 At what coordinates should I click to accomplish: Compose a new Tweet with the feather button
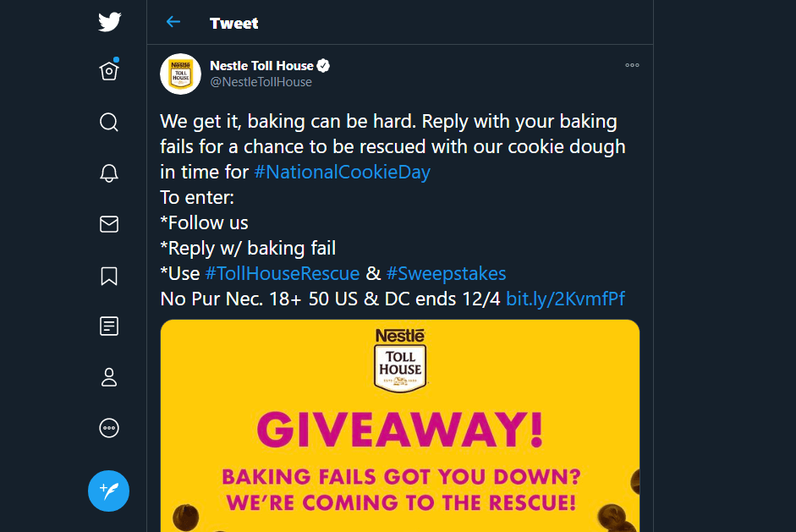[x=108, y=491]
